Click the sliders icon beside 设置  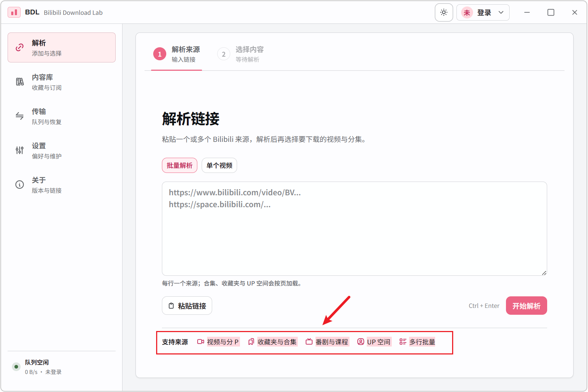coord(20,150)
